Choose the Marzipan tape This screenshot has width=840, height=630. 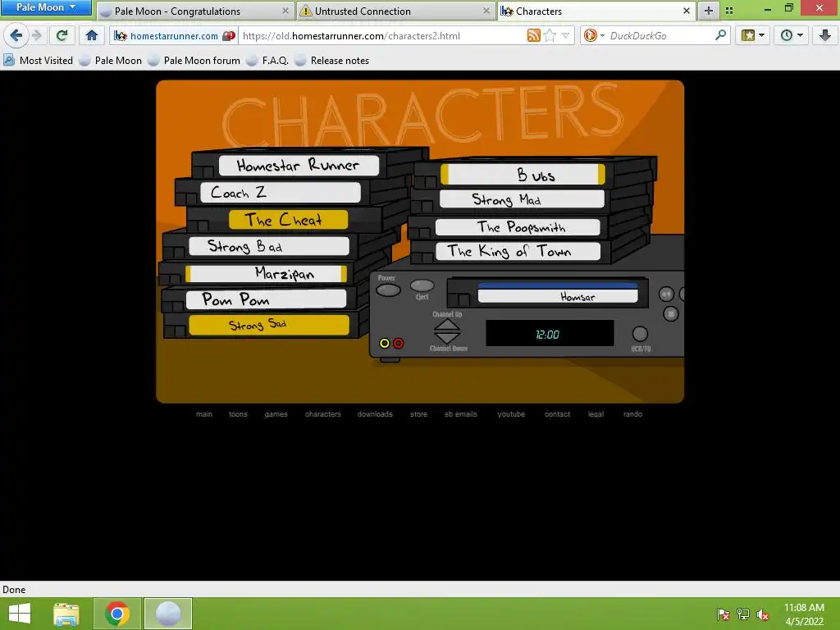tap(267, 274)
